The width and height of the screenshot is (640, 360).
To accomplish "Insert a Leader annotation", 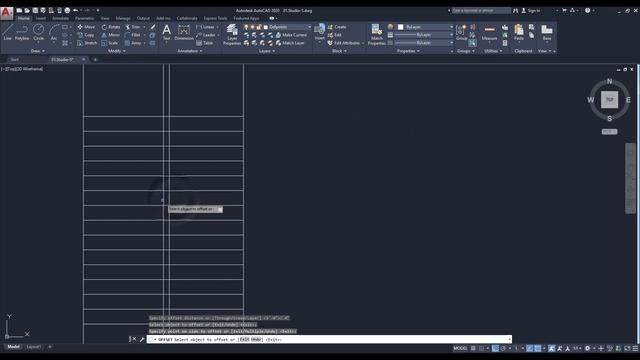I will click(206, 35).
